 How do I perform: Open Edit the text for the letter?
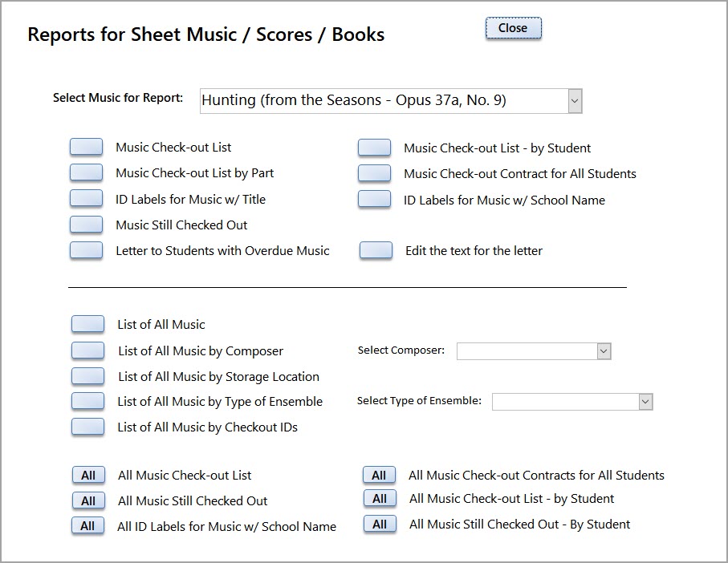(374, 250)
